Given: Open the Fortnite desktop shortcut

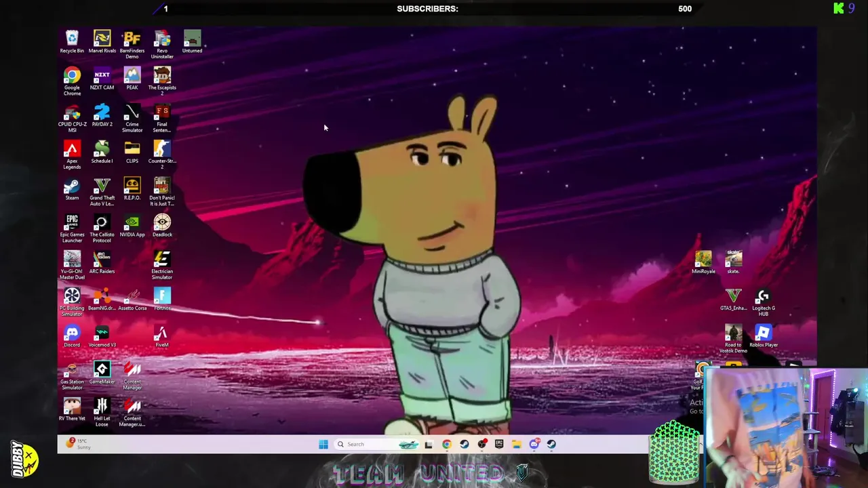Looking at the screenshot, I should 162,299.
